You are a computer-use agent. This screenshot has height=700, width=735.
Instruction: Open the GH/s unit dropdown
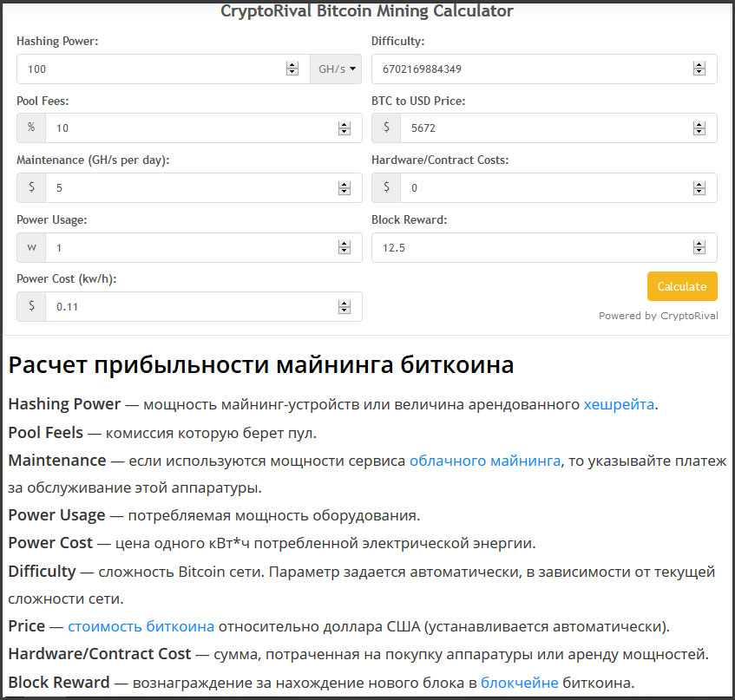click(x=336, y=68)
